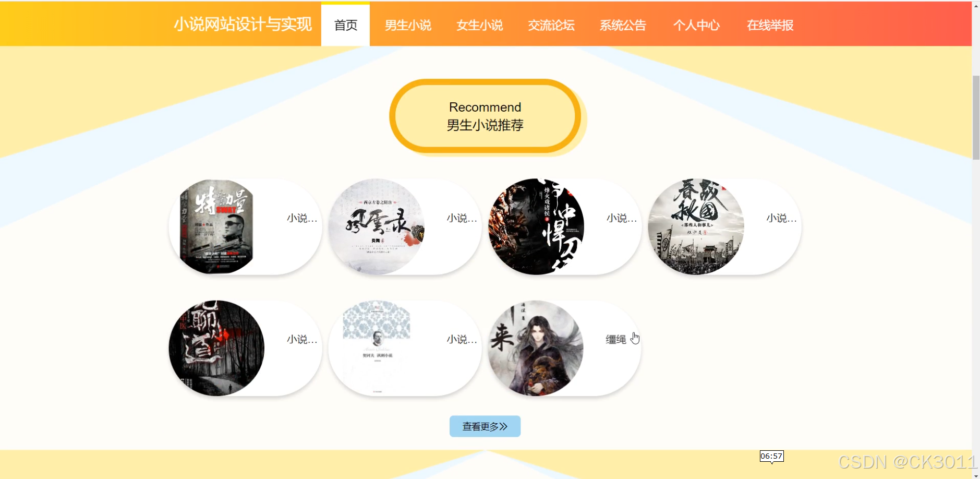The width and height of the screenshot is (980, 479).
Task: Open 系统公告 announcements page
Action: 623,25
